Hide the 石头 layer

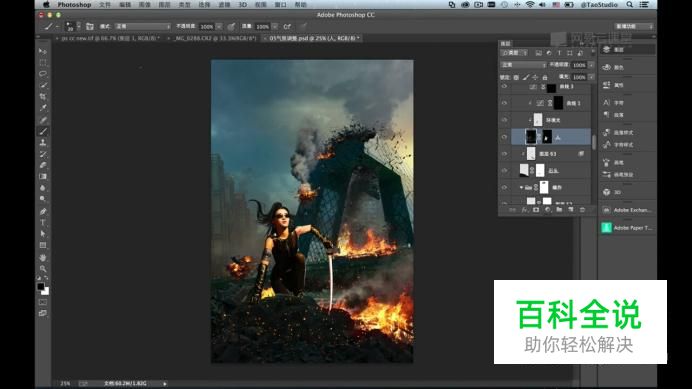504,170
